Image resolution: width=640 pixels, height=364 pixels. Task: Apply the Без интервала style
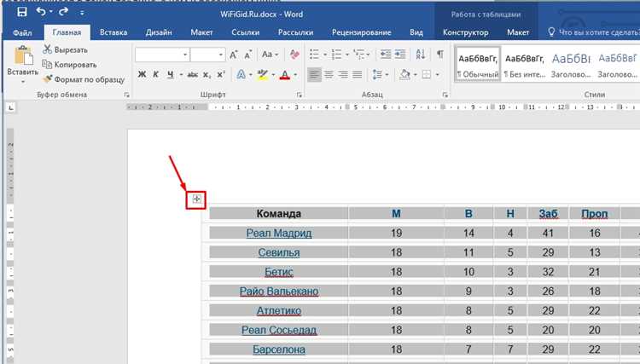pyautogui.click(x=525, y=65)
